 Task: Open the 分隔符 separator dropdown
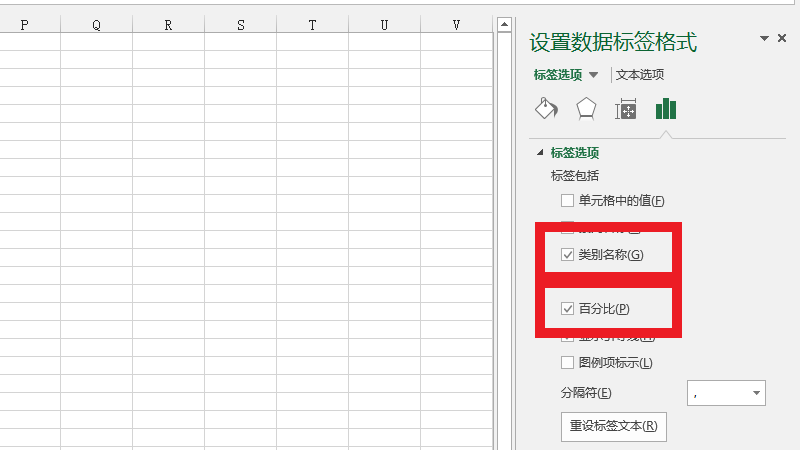757,393
